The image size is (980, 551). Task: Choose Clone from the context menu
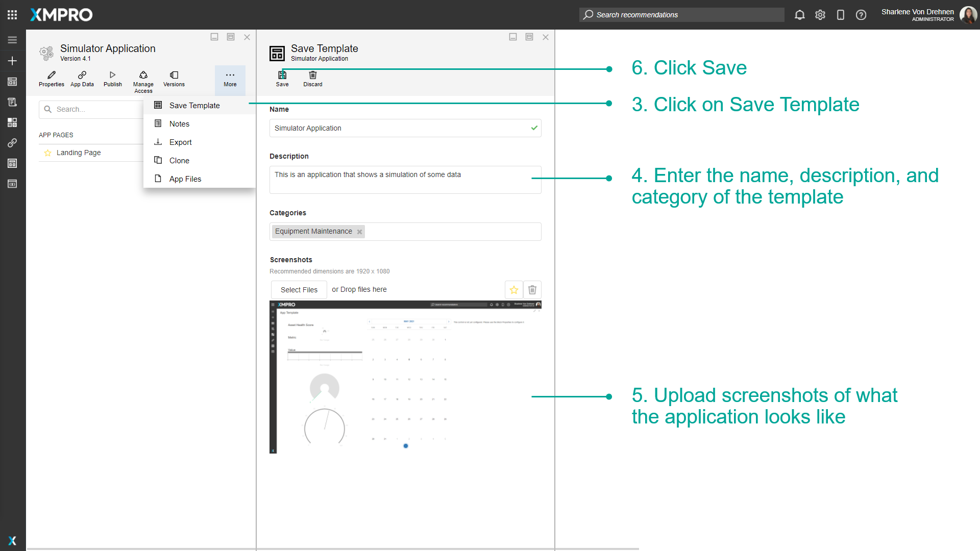coord(178,160)
